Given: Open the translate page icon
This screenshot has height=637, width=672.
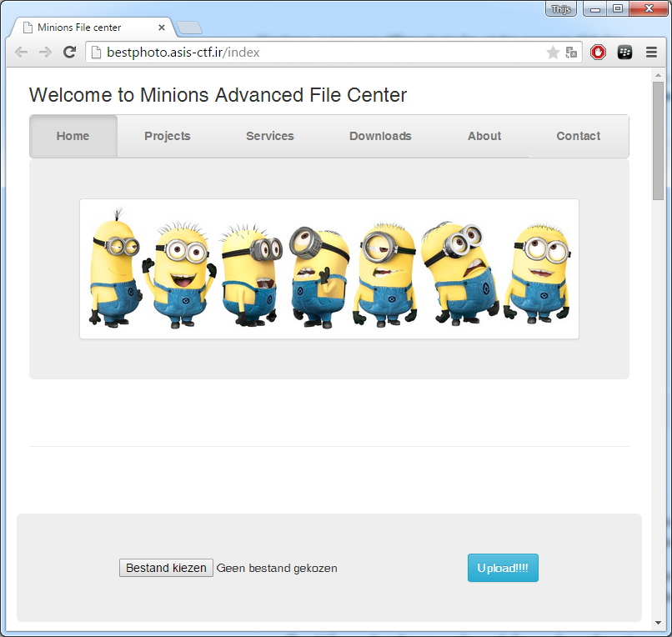Looking at the screenshot, I should coord(571,53).
